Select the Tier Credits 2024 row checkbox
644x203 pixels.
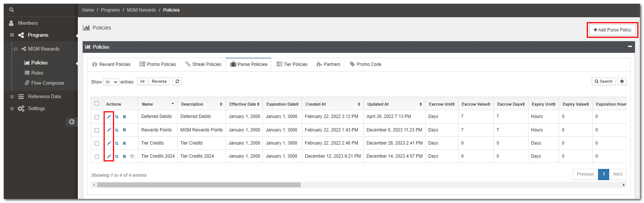[x=97, y=157]
